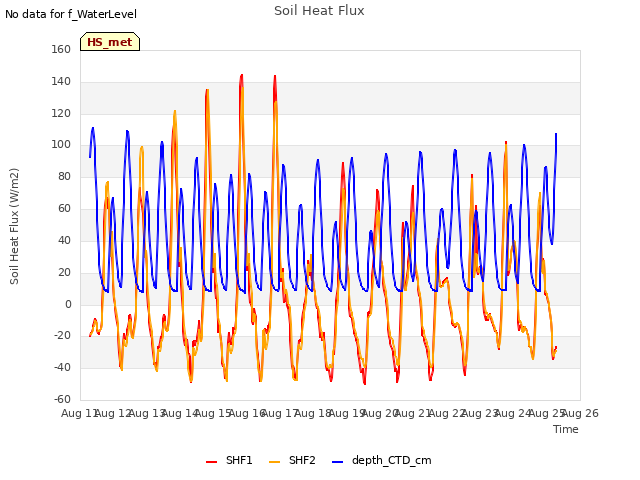The image size is (640, 480).
Task: Click the 160 y-axis tick label
Action: pyautogui.click(x=61, y=49)
